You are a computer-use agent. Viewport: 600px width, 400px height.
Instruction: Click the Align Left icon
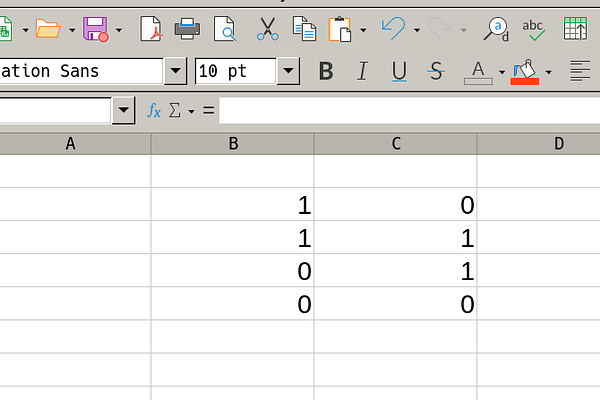pyautogui.click(x=580, y=71)
